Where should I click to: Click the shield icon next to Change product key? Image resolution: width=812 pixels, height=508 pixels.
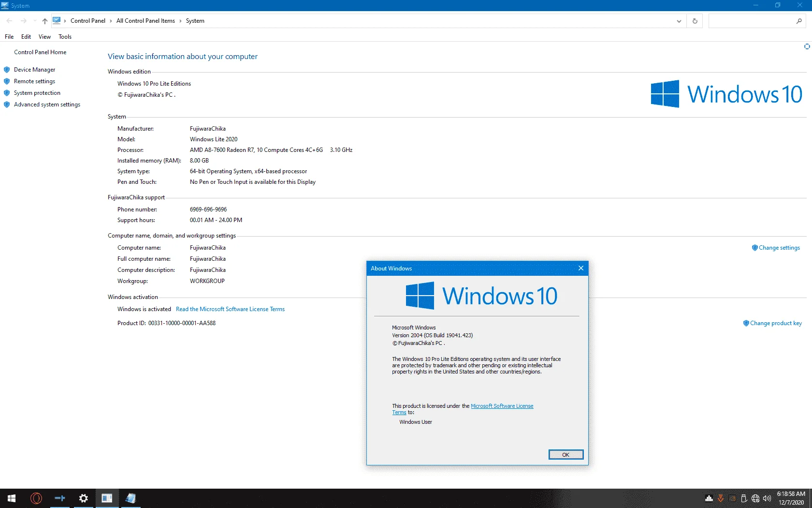(x=746, y=323)
